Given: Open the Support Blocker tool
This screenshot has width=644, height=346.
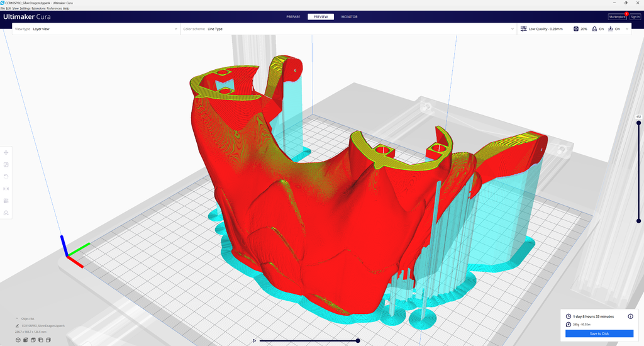Looking at the screenshot, I should (x=6, y=213).
